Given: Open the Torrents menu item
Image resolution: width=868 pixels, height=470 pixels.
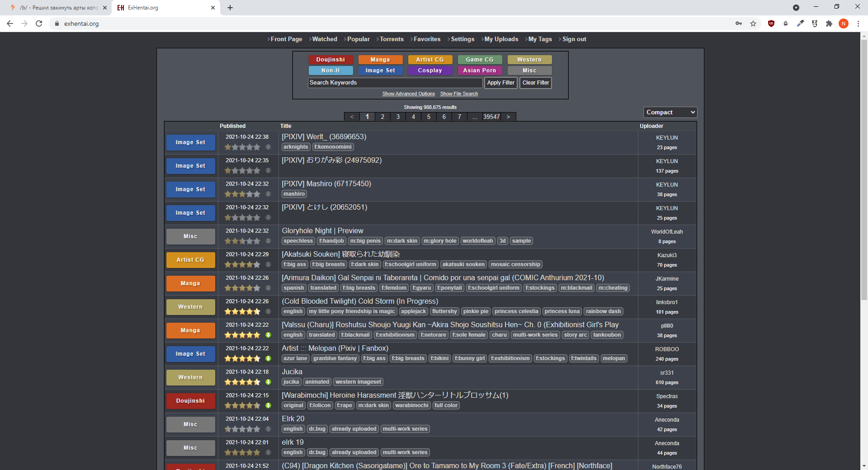Looking at the screenshot, I should (x=392, y=39).
